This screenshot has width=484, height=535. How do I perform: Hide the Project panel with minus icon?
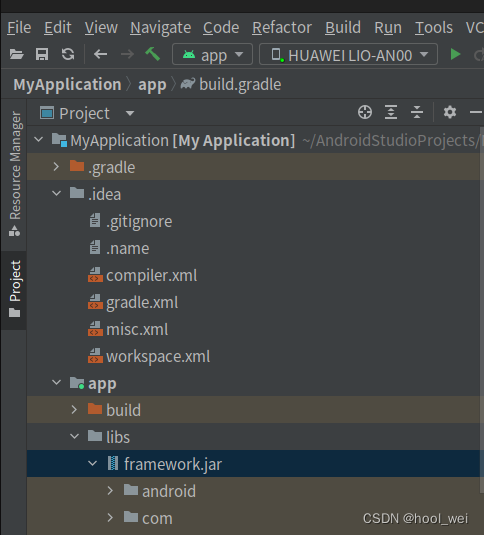point(476,112)
